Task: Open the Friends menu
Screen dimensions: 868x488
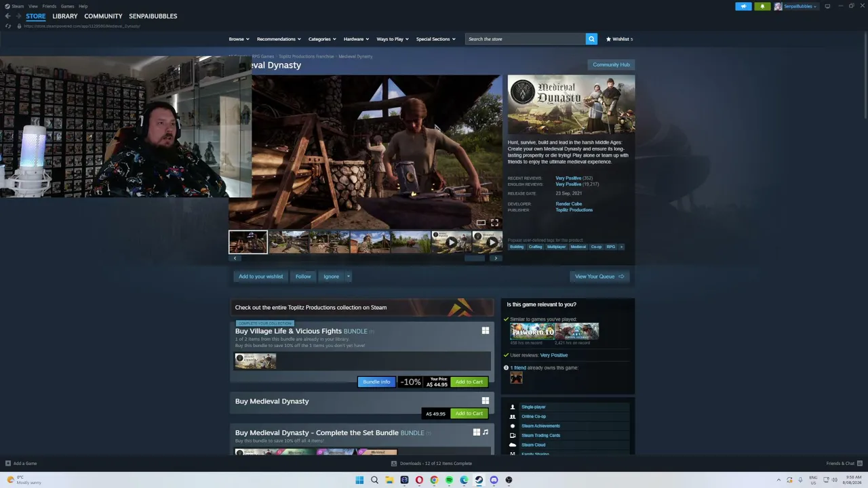Action: 50,6
